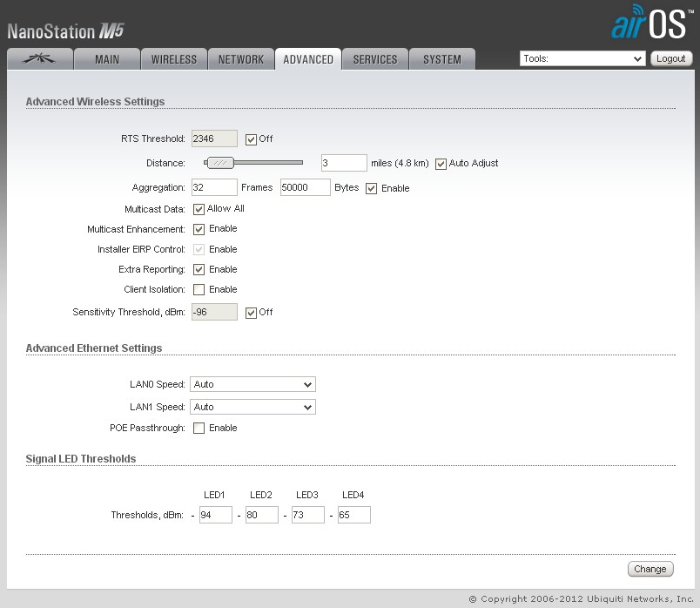Click the Aggregation Frames field

(214, 187)
